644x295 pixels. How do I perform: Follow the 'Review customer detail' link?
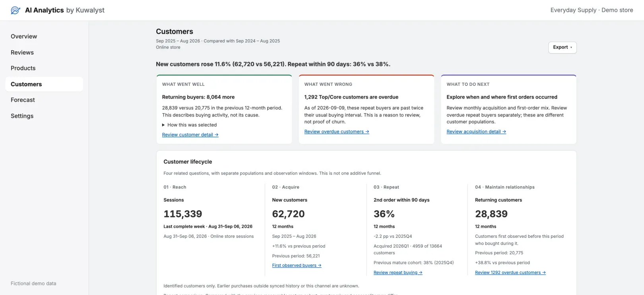coord(190,135)
